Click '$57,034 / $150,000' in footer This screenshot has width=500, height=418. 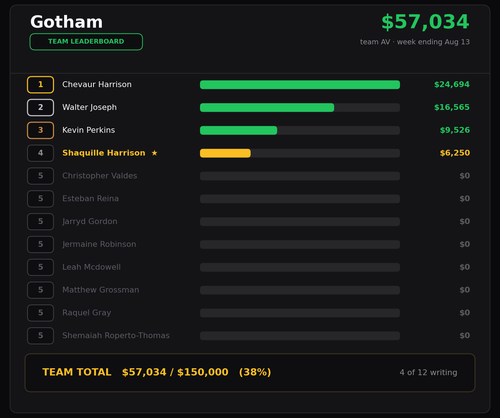tap(175, 372)
